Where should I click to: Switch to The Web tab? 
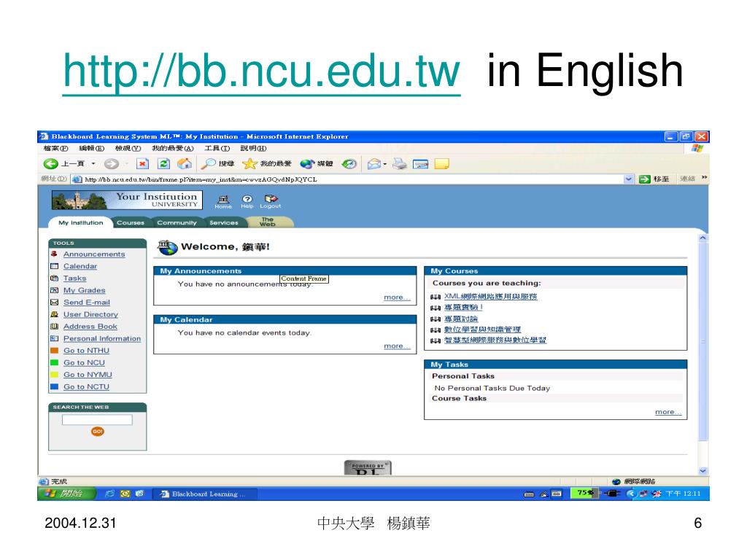click(x=268, y=222)
